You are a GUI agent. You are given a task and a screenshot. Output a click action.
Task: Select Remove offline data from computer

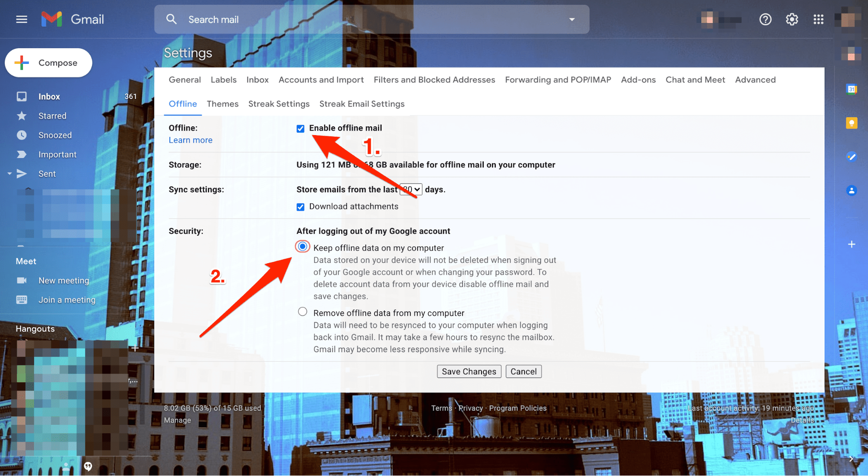coord(302,312)
